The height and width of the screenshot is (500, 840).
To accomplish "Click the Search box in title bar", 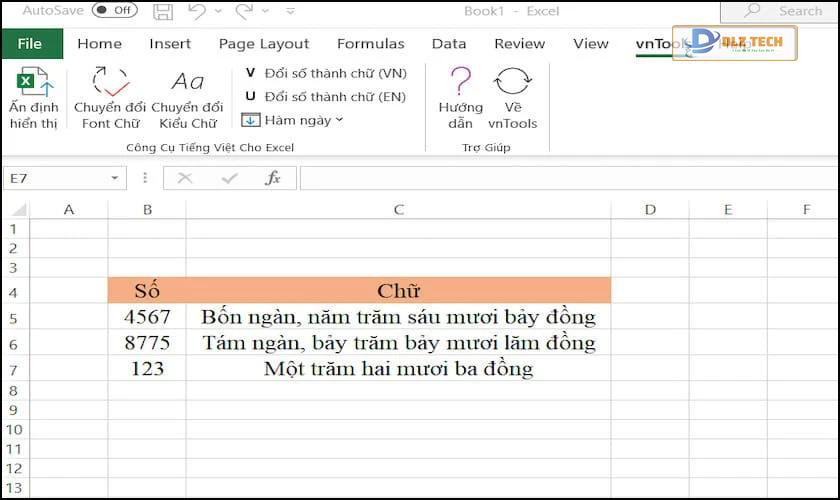I will [780, 11].
